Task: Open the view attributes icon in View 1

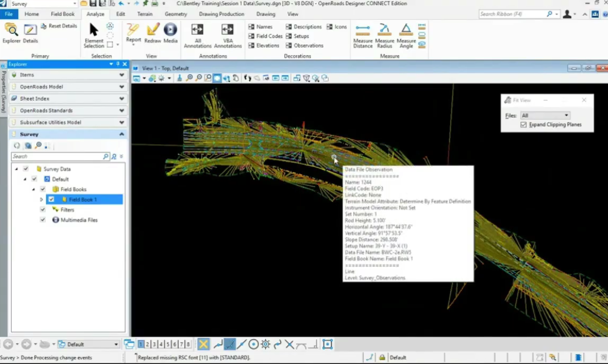Action: pyautogui.click(x=136, y=78)
